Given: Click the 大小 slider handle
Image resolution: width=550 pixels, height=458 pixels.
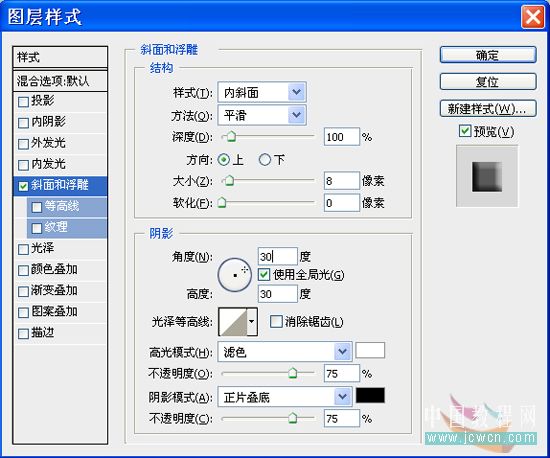Looking at the screenshot, I should pyautogui.click(x=229, y=181).
